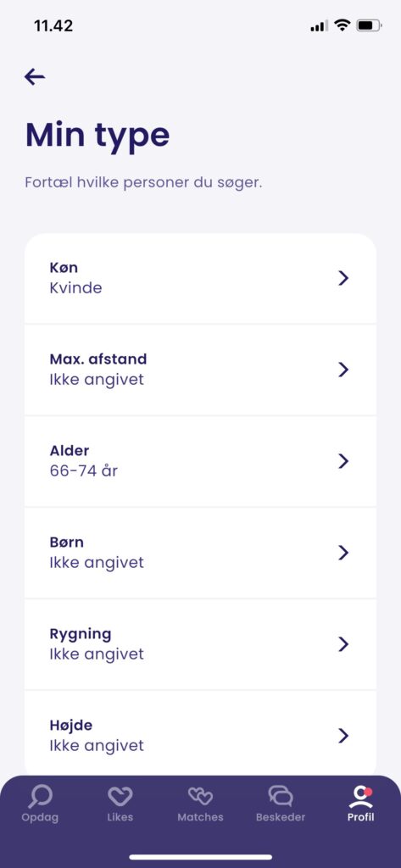
Task: Open the Beskeder chat bubbles icon
Action: tap(281, 797)
